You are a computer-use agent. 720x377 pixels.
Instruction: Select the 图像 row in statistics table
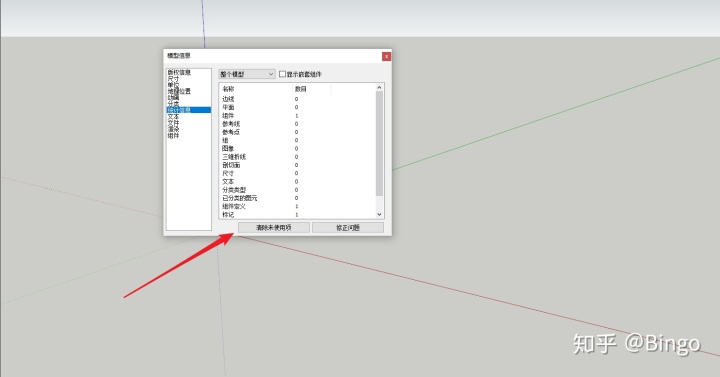point(297,149)
